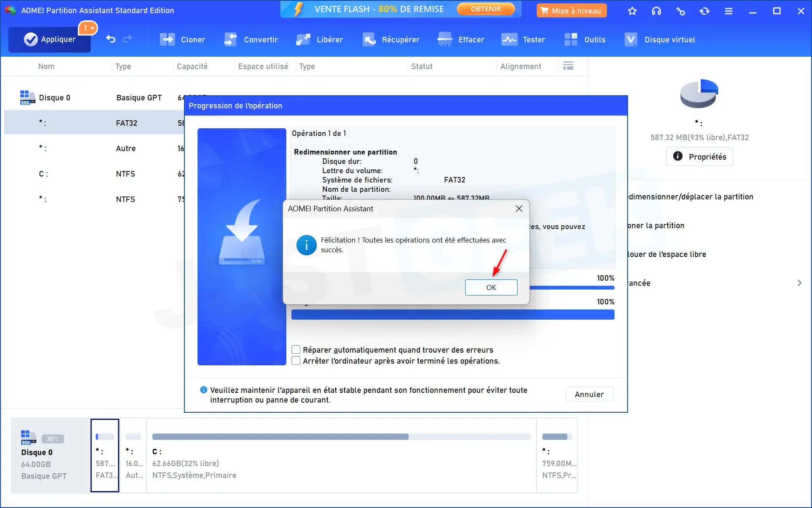Click the OBTENIR flash sale button
The height and width of the screenshot is (508, 812).
click(486, 9)
